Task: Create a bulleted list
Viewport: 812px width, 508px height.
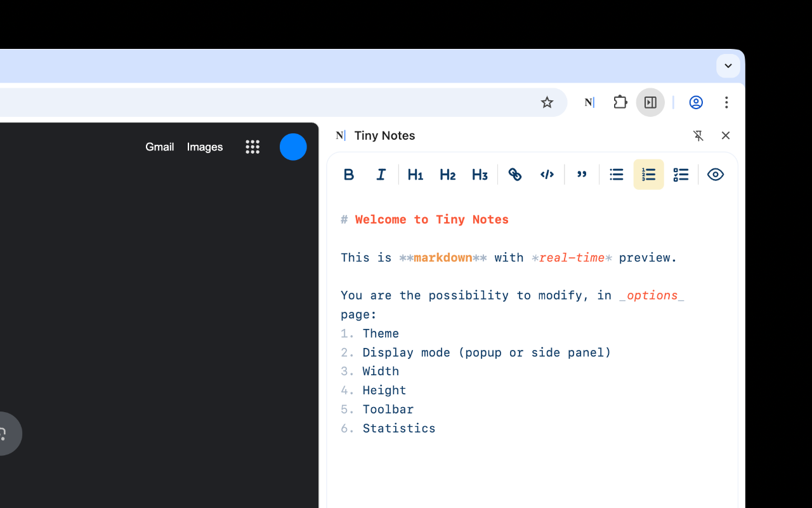Action: click(617, 175)
